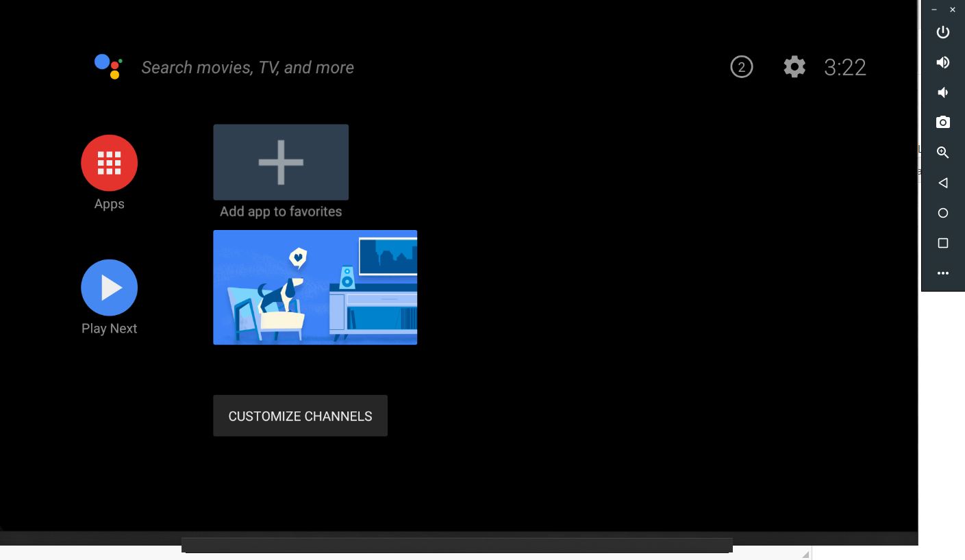Screen dimensions: 965x560
Task: Click the CUSTOMIZE CHANNELS button
Action: pos(300,416)
